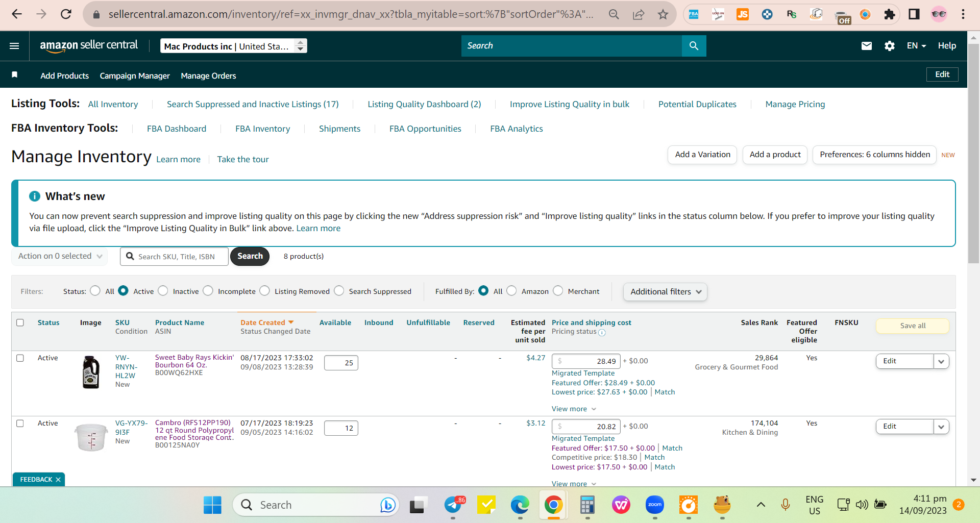Click the browser profile avatar icon
This screenshot has height=523, width=980.
(x=939, y=14)
